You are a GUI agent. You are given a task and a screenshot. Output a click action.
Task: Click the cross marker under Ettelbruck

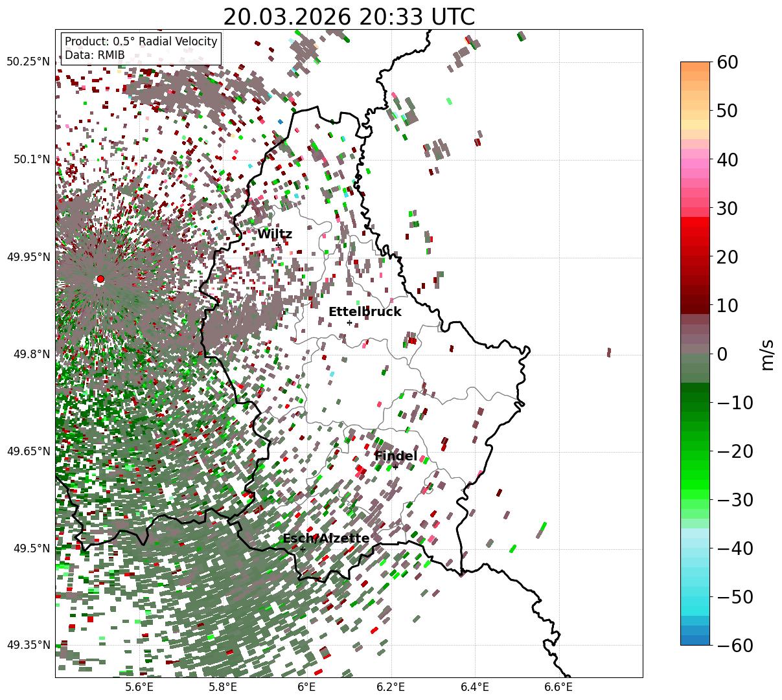349,322
